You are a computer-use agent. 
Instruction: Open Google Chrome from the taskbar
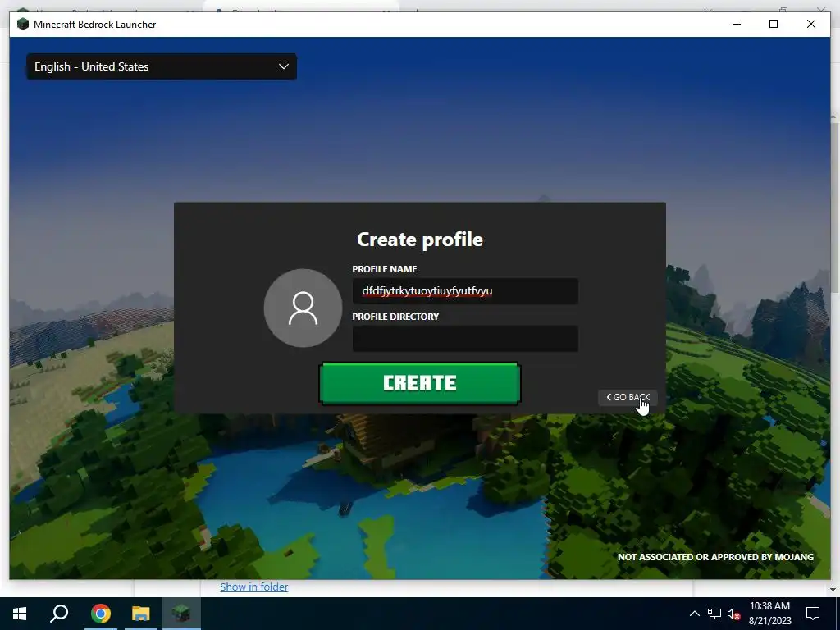pyautogui.click(x=100, y=614)
